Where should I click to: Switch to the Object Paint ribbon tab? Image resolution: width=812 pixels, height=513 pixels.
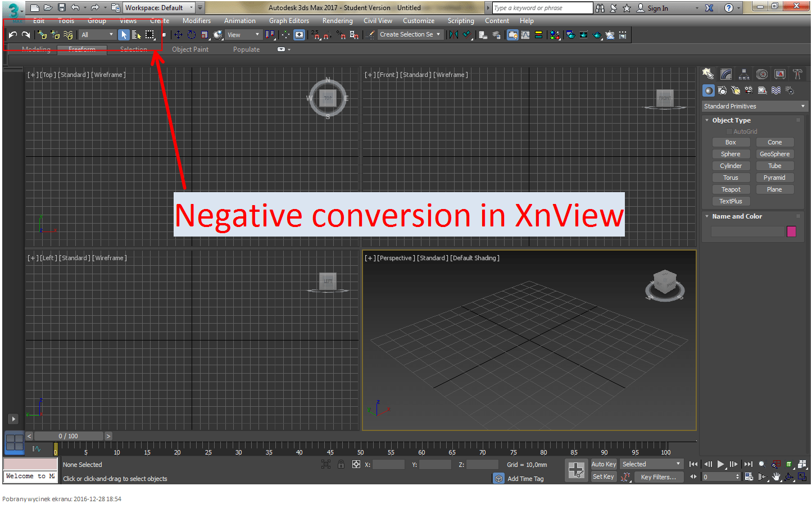[190, 49]
